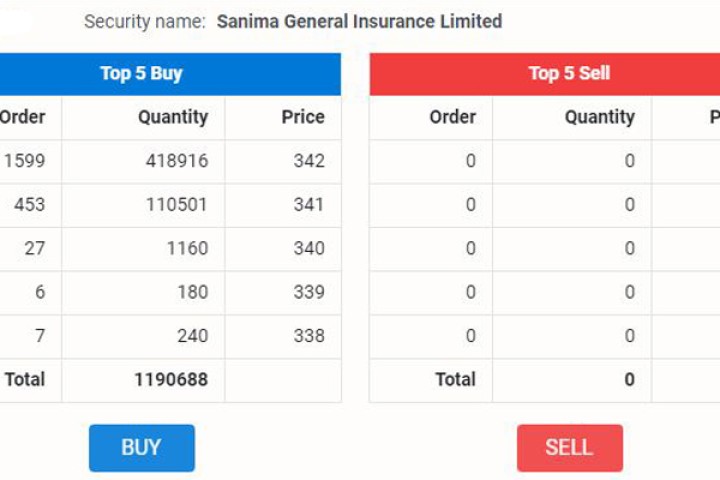The width and height of the screenshot is (720, 480).
Task: Select the buy price 342 cell
Action: pyautogui.click(x=308, y=161)
